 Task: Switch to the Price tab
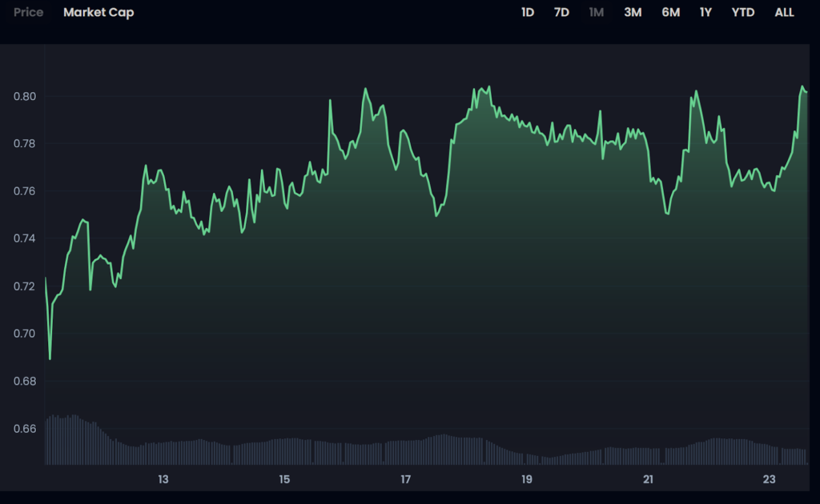tap(29, 13)
